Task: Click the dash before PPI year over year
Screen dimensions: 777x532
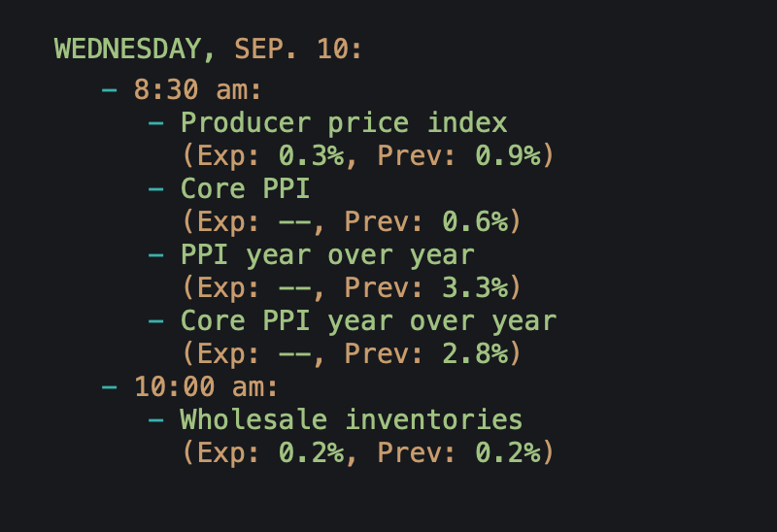Action: 155,255
